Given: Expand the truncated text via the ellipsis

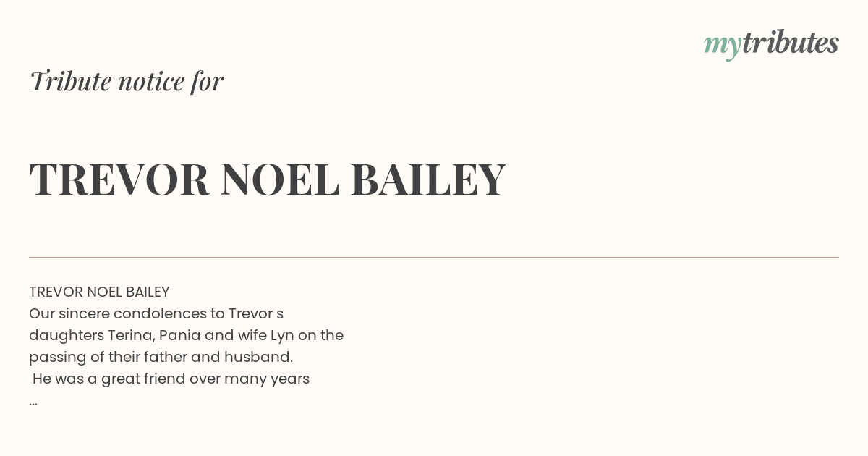Looking at the screenshot, I should [x=33, y=401].
